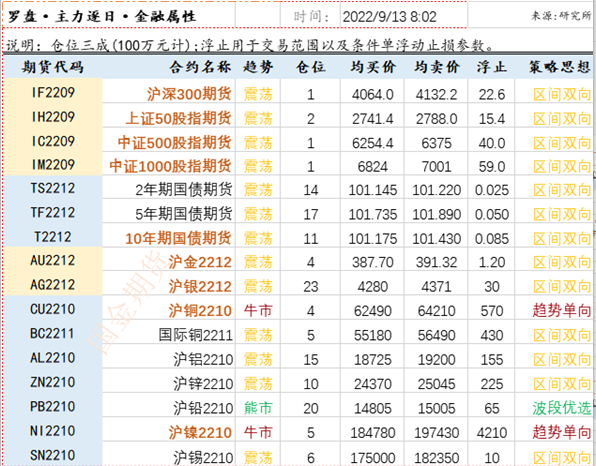The height and width of the screenshot is (466, 596).
Task: Select the timestamp cell 2022/9/13 8:02
Action: tap(390, 17)
